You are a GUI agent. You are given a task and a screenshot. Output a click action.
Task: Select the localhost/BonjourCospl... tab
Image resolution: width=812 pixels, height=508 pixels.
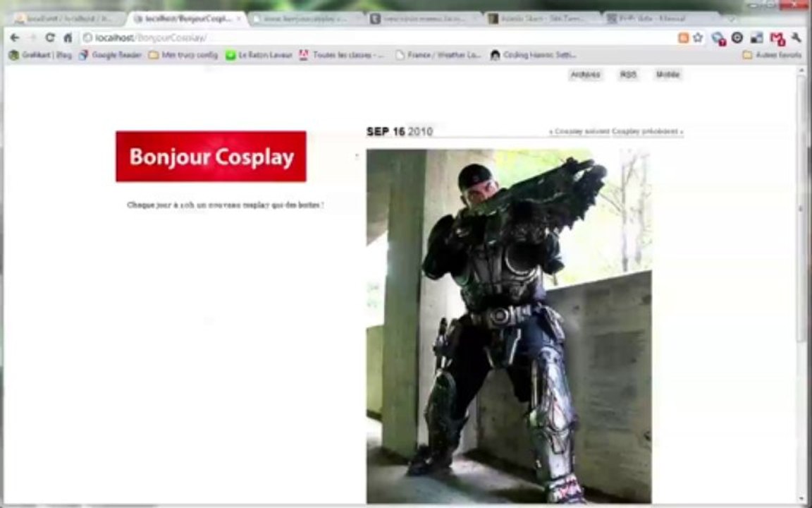(x=186, y=18)
